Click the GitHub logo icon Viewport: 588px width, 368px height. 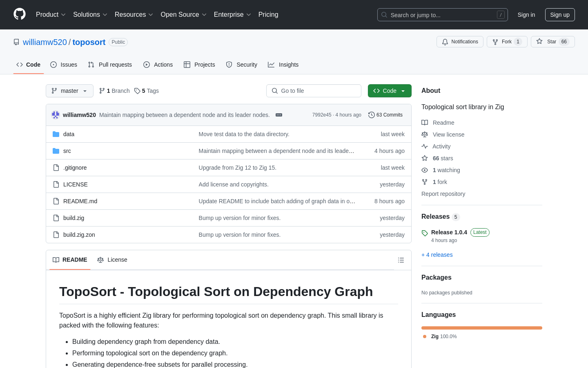20,14
